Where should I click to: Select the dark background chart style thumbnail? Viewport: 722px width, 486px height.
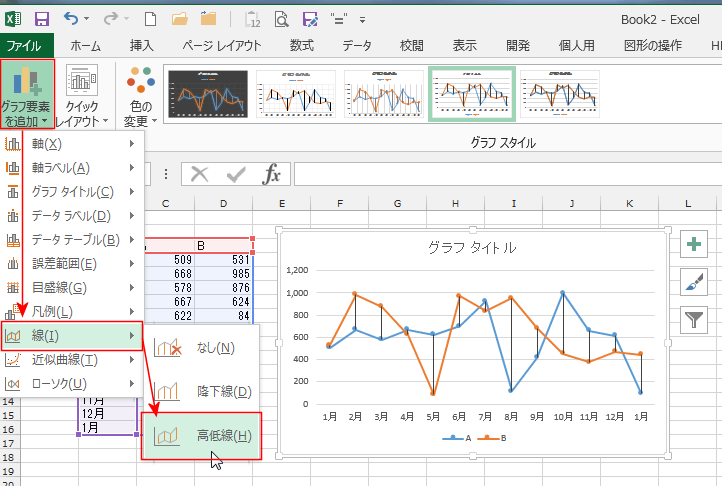207,92
